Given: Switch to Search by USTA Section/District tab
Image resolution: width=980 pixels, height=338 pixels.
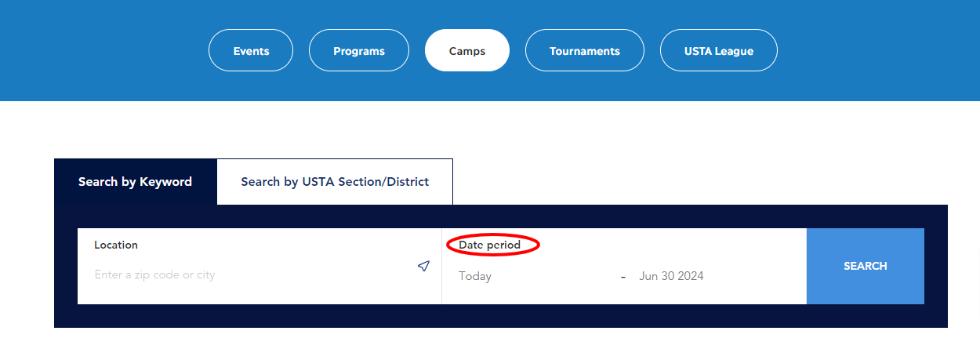Looking at the screenshot, I should [335, 182].
